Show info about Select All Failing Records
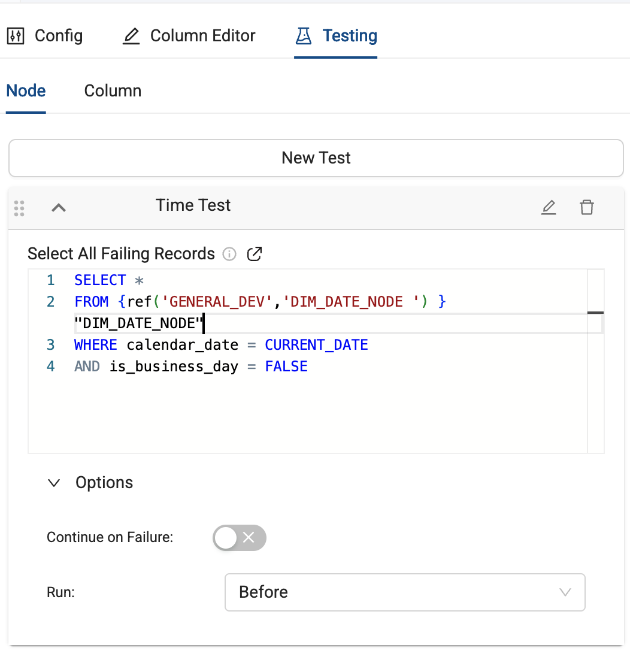Viewport: 630px width, 672px height. 229,254
